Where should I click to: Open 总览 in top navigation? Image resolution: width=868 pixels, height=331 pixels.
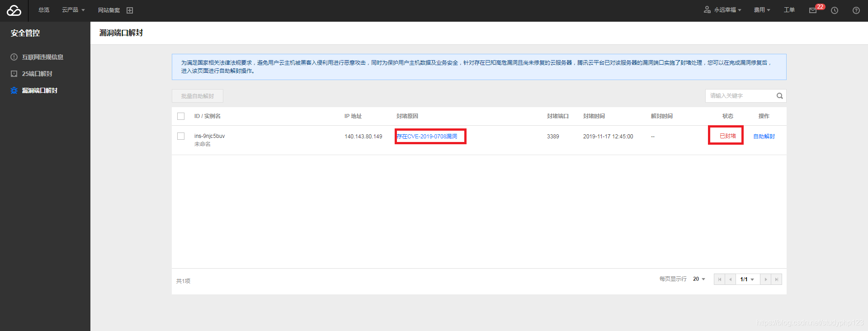click(44, 10)
